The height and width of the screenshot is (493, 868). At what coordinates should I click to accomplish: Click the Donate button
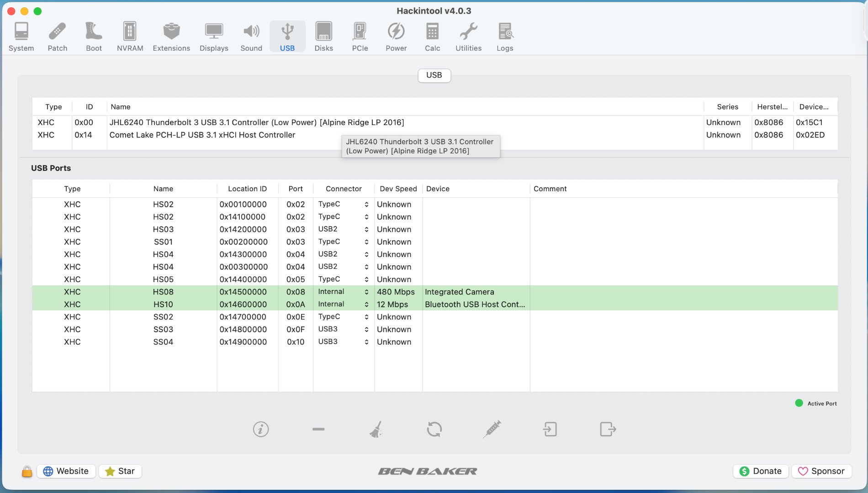click(761, 471)
